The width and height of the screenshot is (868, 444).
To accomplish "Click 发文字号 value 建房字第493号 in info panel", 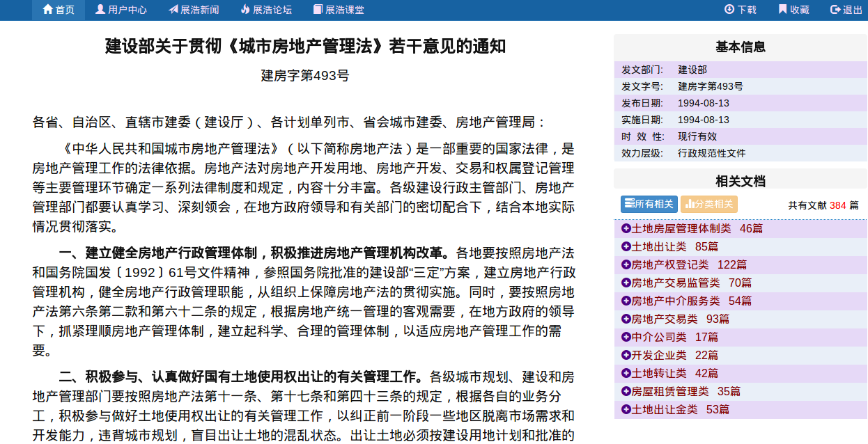I will point(711,86).
